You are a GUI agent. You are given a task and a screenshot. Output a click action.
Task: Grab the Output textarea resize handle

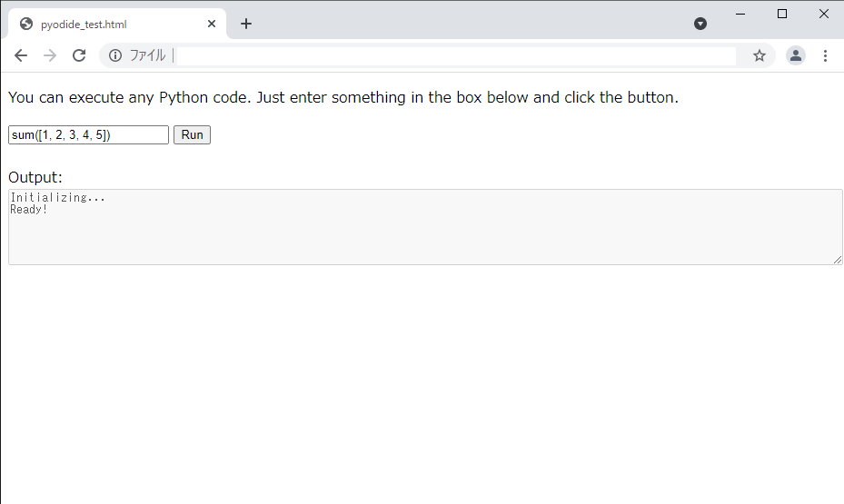tap(838, 260)
